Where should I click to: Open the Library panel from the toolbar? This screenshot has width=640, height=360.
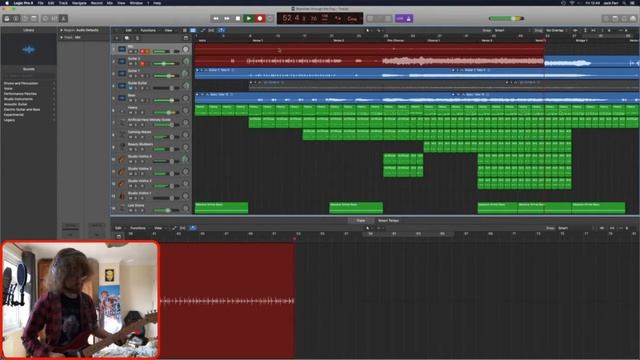7,18
